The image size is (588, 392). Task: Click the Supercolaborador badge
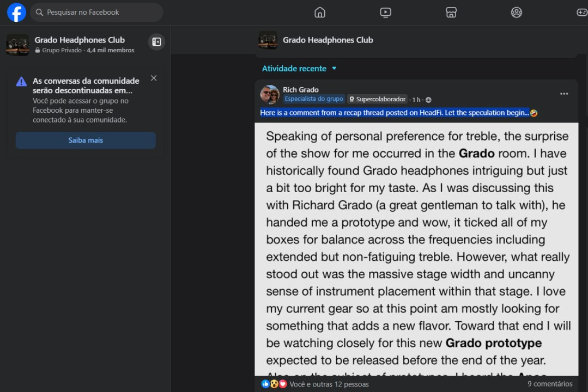(x=377, y=100)
